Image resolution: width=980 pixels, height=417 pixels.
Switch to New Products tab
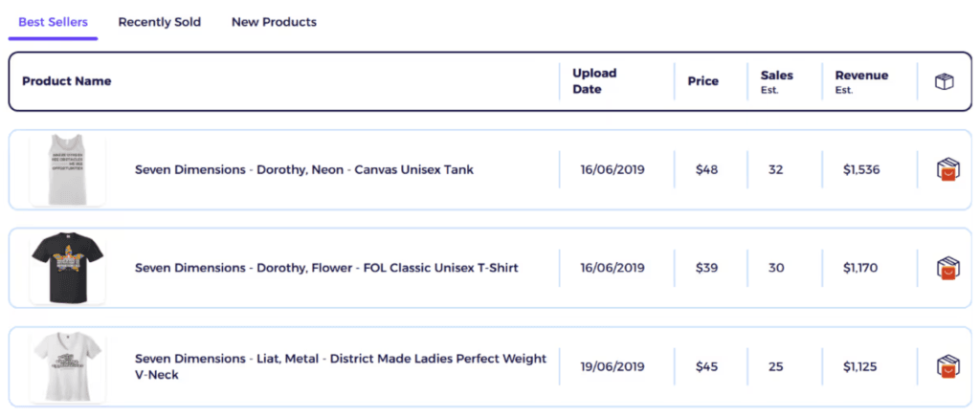click(274, 22)
